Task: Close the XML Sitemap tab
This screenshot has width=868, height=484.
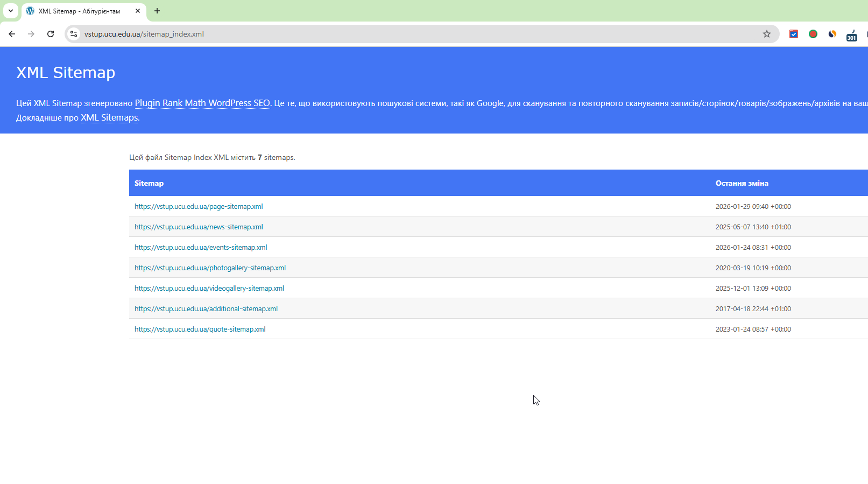Action: pyautogui.click(x=138, y=11)
